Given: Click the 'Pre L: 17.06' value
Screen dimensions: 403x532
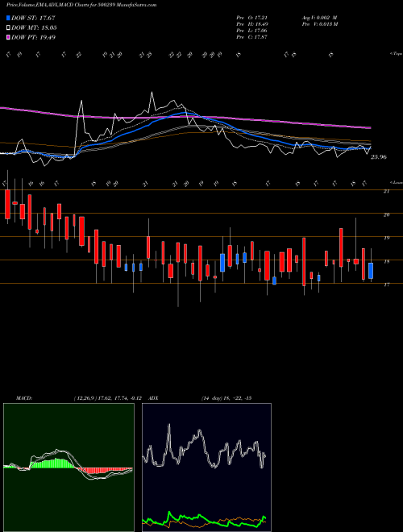Looking at the screenshot, I should tap(253, 31).
